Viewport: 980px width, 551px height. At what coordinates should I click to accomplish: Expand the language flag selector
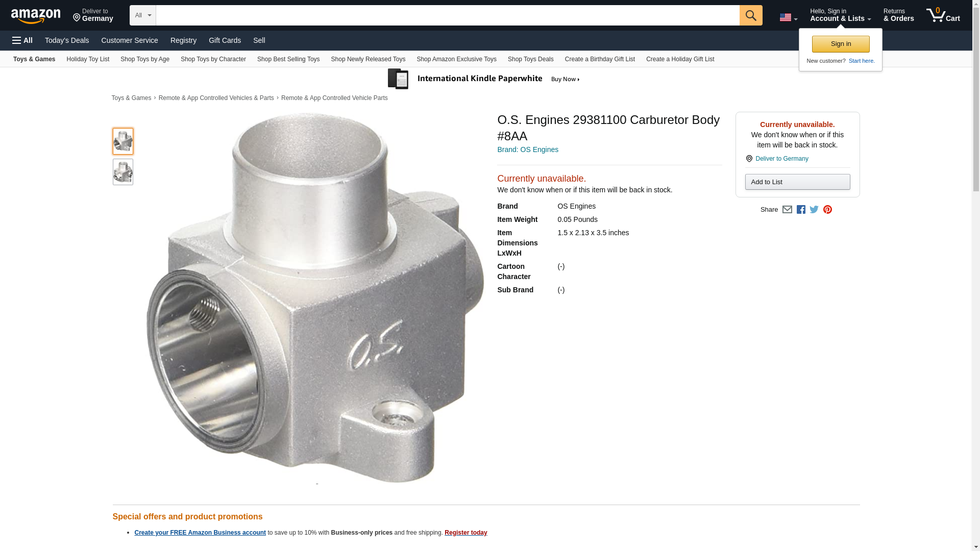pos(788,17)
